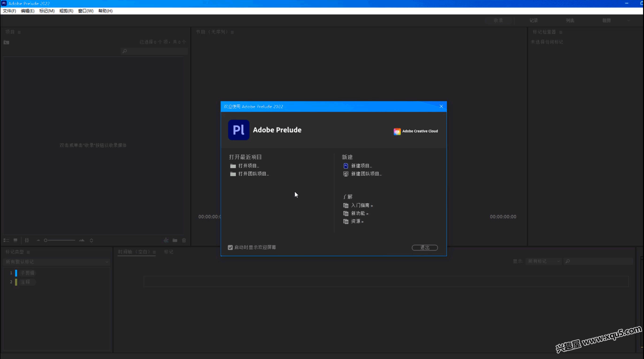Select the 时间轴 (空白) tab

[134, 252]
